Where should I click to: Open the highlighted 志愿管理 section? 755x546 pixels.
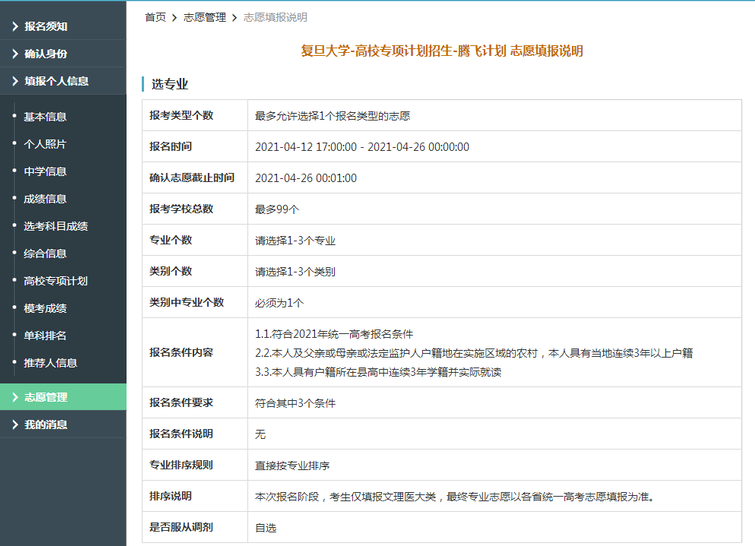pyautogui.click(x=63, y=397)
